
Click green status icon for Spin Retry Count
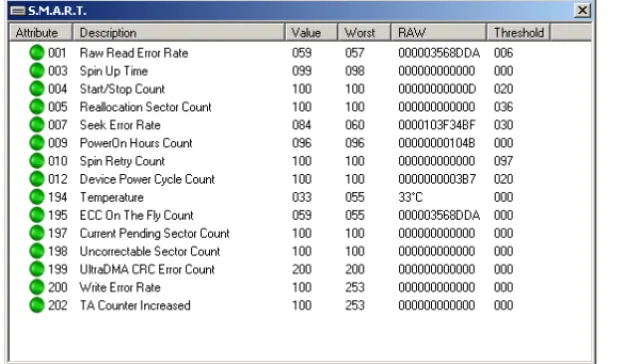[37, 161]
